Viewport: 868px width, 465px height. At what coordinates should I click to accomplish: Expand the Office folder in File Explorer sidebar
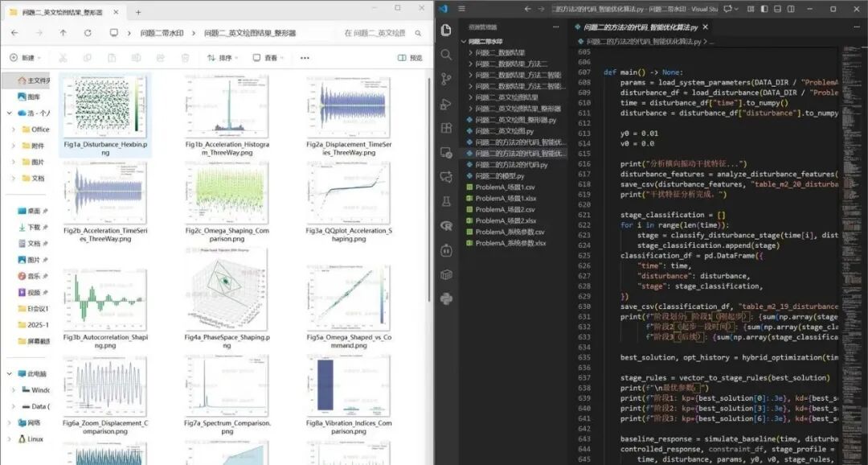click(x=14, y=130)
